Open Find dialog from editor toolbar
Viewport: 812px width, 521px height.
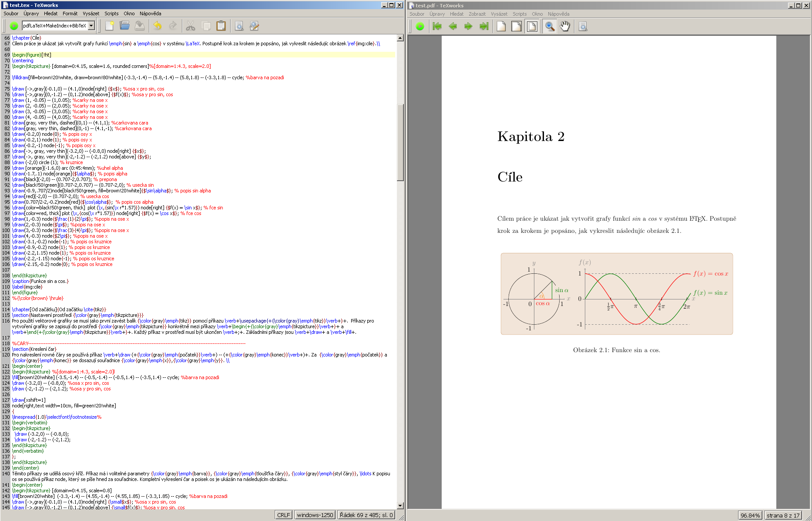pyautogui.click(x=239, y=26)
